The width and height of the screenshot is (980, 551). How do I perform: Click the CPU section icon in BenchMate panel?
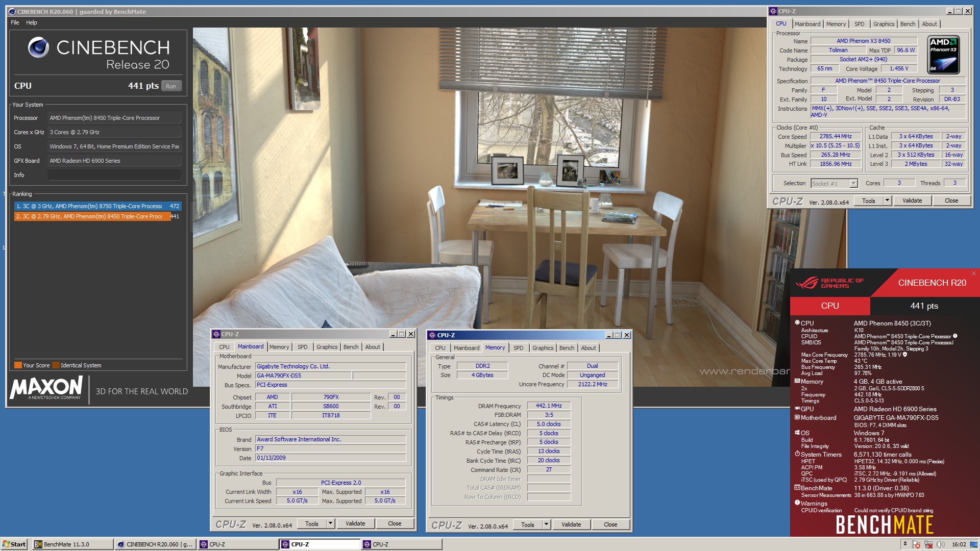tap(797, 322)
